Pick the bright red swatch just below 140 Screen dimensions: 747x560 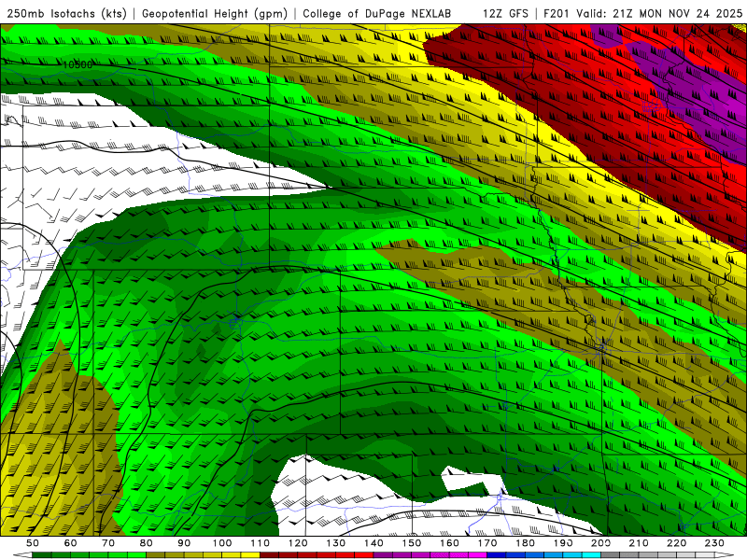[364, 554]
